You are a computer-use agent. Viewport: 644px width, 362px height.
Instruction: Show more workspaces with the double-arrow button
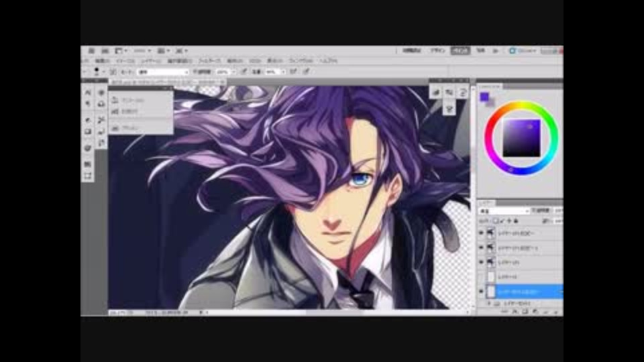point(495,50)
